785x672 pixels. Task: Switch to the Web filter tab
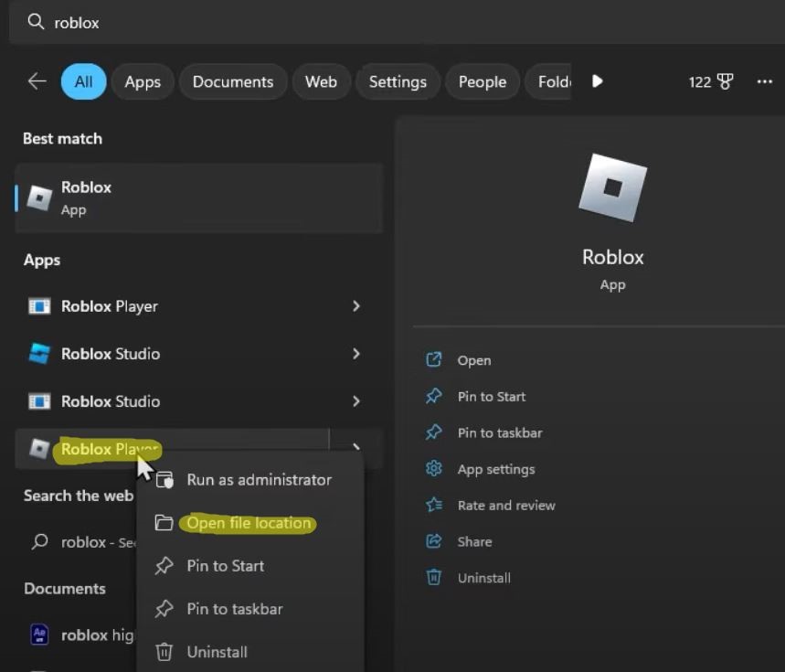[x=321, y=81]
